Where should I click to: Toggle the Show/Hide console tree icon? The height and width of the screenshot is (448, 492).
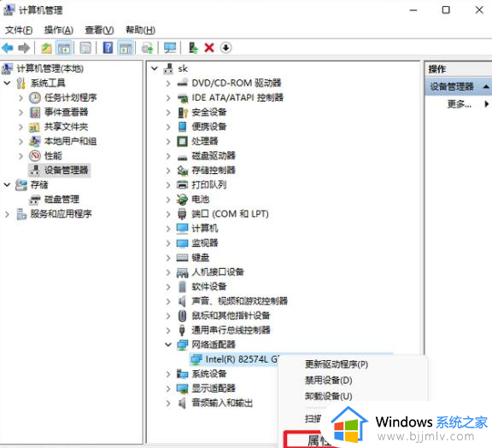(x=64, y=48)
